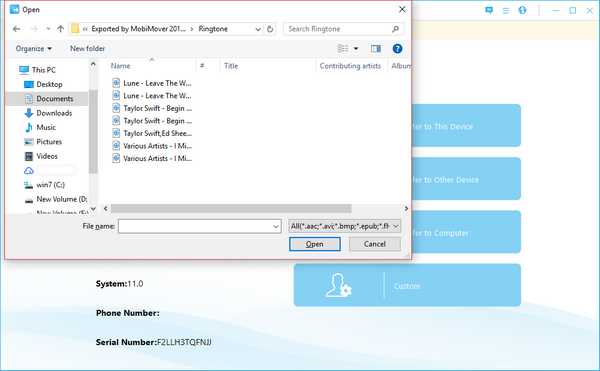Open the Music folder
600x371 pixels.
40,127
